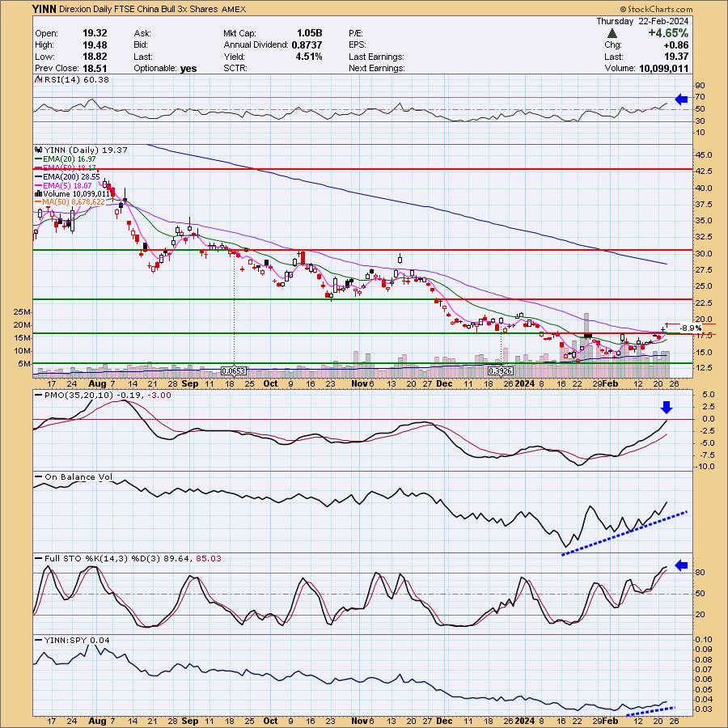Click the Last price 19.37 in header

(676, 57)
